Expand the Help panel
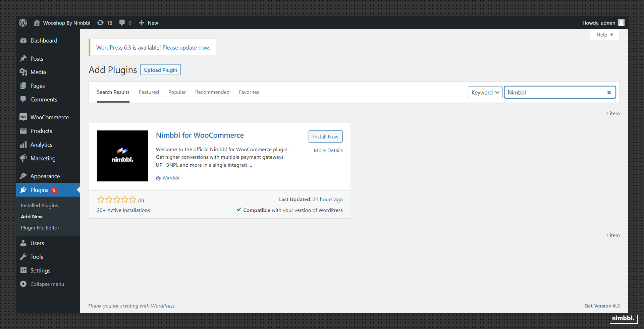This screenshot has width=644, height=329. coord(604,35)
